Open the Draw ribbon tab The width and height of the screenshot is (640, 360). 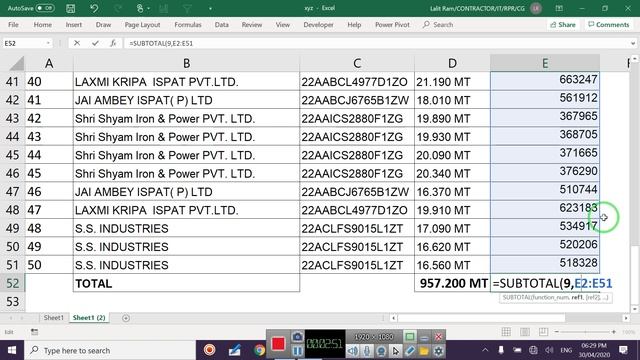click(103, 24)
